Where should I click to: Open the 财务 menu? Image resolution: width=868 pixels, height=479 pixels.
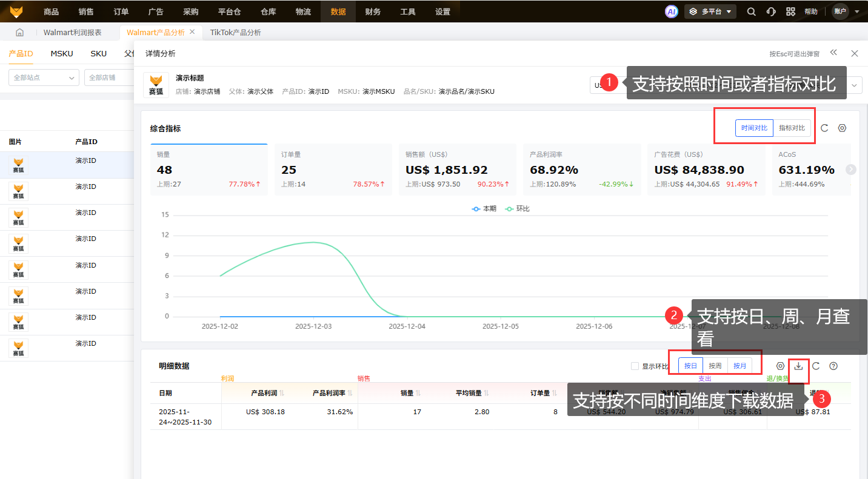[373, 12]
